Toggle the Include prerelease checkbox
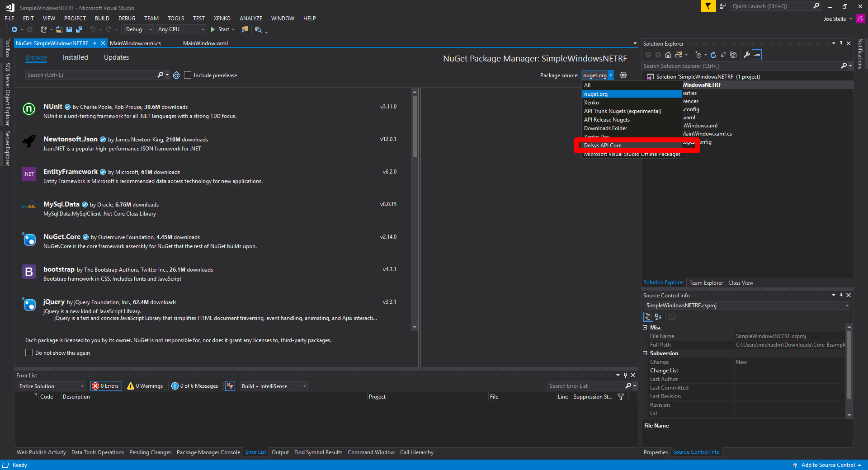This screenshot has width=868, height=470. [x=188, y=75]
